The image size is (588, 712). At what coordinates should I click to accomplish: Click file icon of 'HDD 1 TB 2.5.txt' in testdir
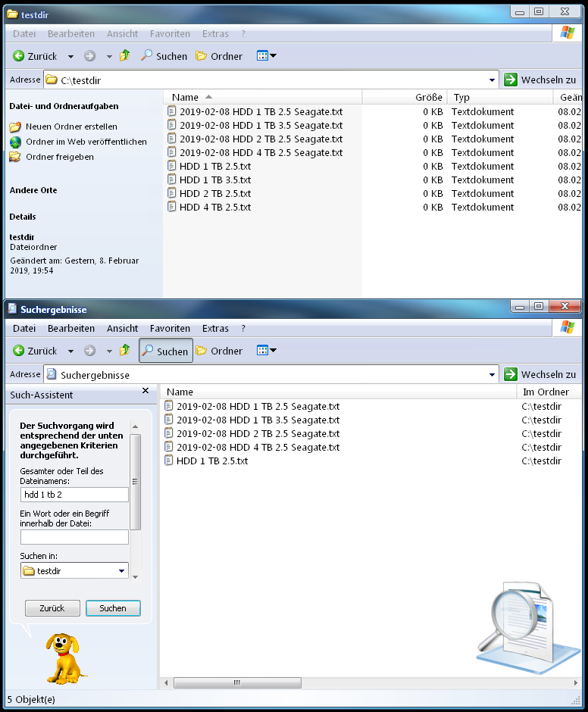[x=171, y=166]
